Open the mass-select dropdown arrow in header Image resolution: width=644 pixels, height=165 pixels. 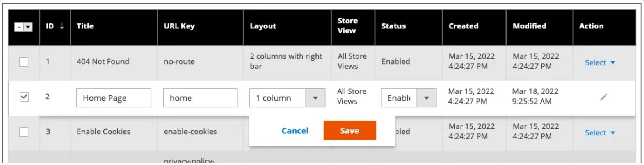point(28,27)
